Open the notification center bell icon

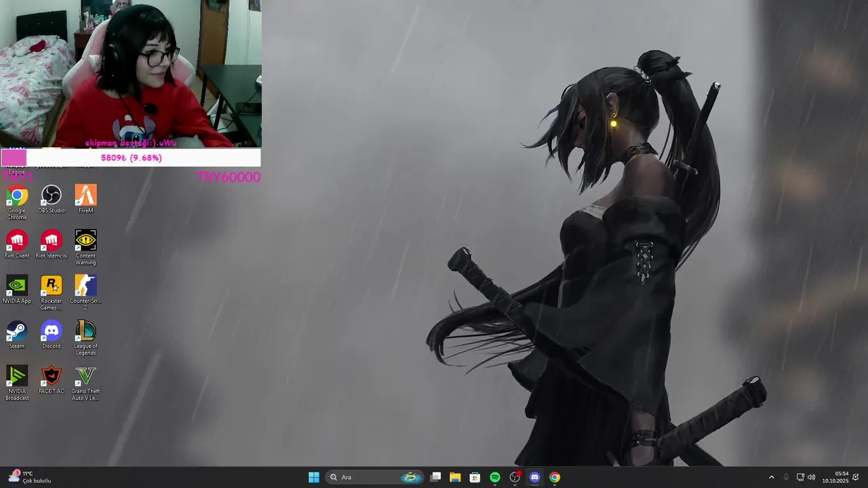[856, 477]
